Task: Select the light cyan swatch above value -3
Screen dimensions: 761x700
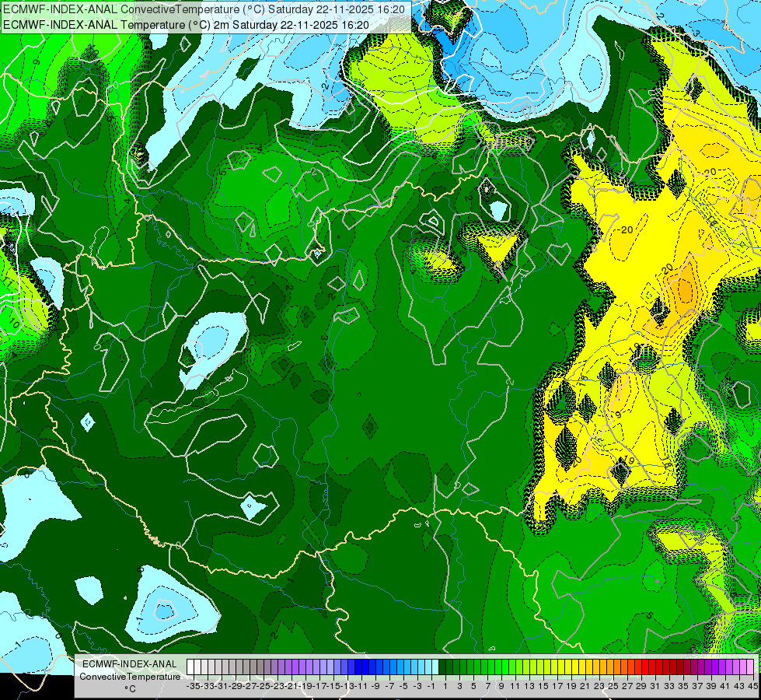Action: pos(414,667)
